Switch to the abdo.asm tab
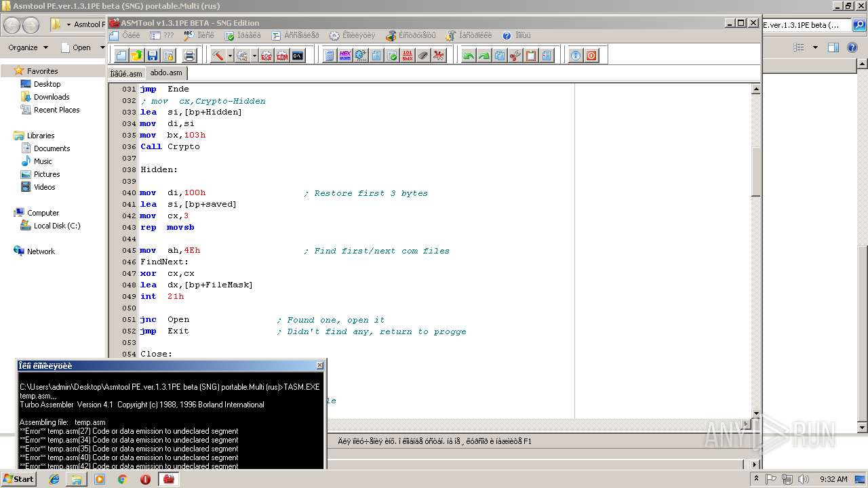 [166, 73]
